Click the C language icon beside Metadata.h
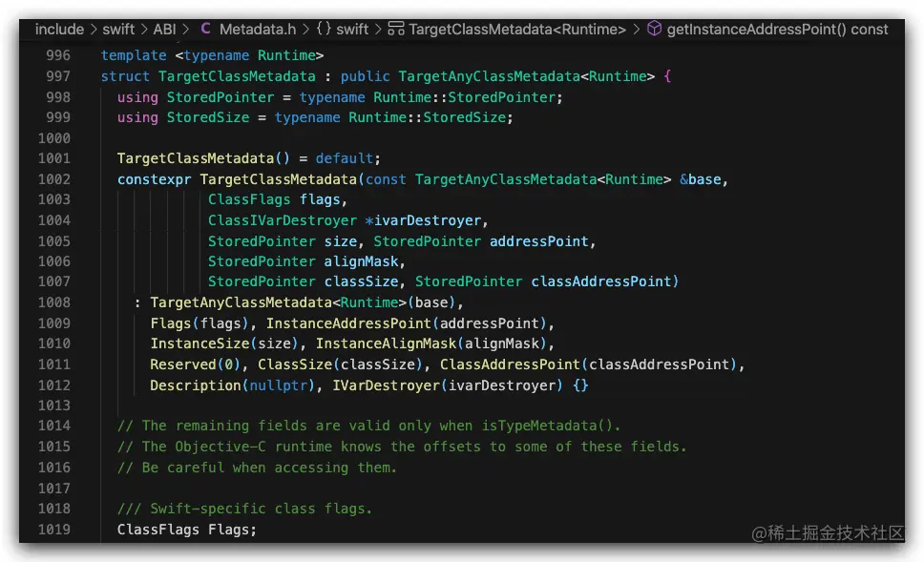924x562 pixels. 205,29
